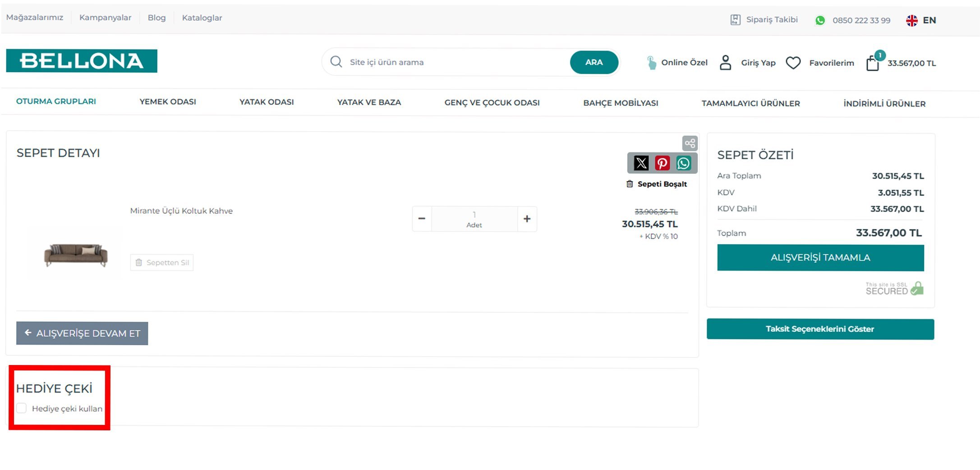Open the shopping bag cart icon
The width and height of the screenshot is (980, 470).
[873, 63]
